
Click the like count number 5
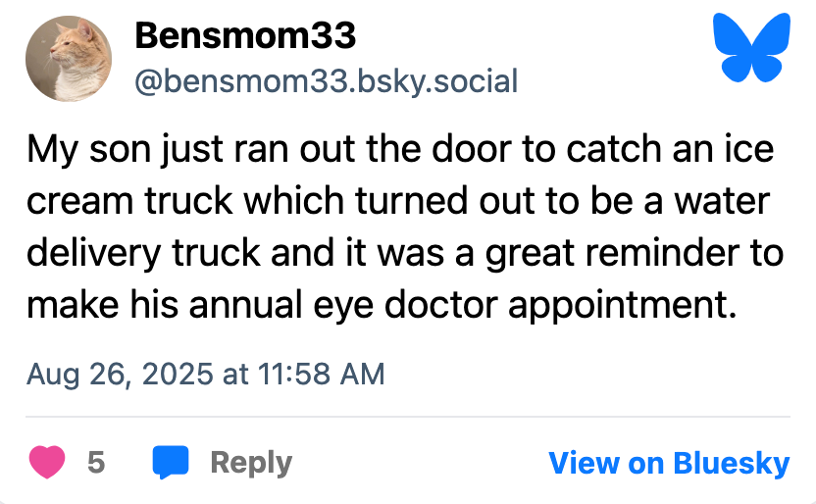click(96, 462)
